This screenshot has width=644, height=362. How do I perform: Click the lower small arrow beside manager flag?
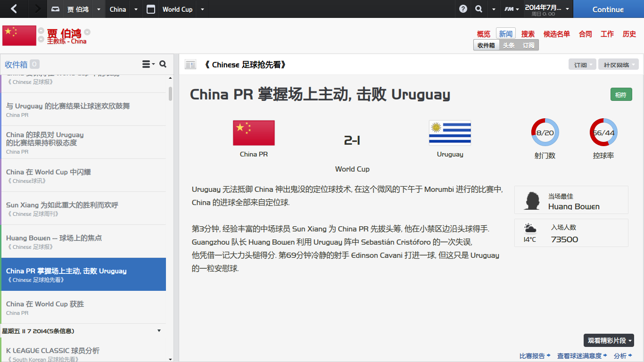[x=41, y=39]
